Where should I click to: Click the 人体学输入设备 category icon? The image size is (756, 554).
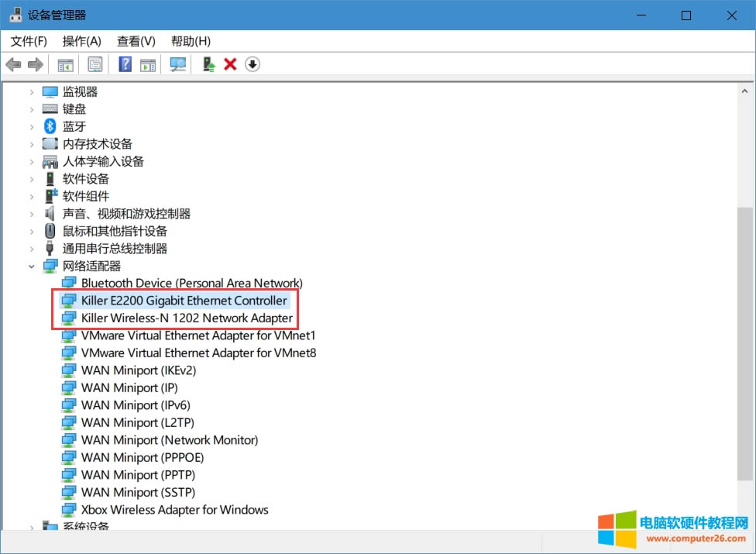tap(50, 161)
